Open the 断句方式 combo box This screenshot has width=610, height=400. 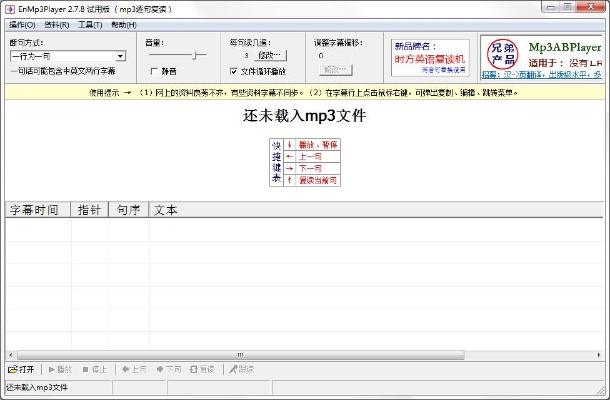point(68,56)
